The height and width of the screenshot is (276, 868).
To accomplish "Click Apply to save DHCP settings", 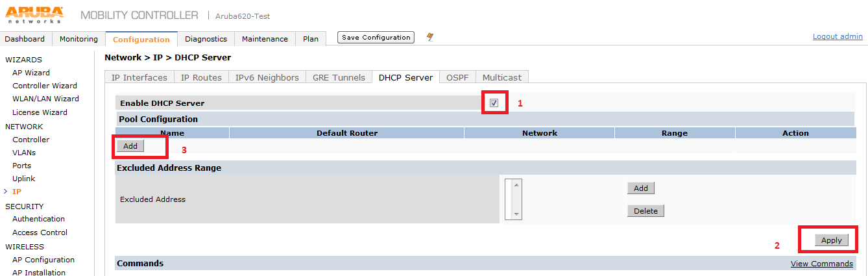I will pos(831,240).
